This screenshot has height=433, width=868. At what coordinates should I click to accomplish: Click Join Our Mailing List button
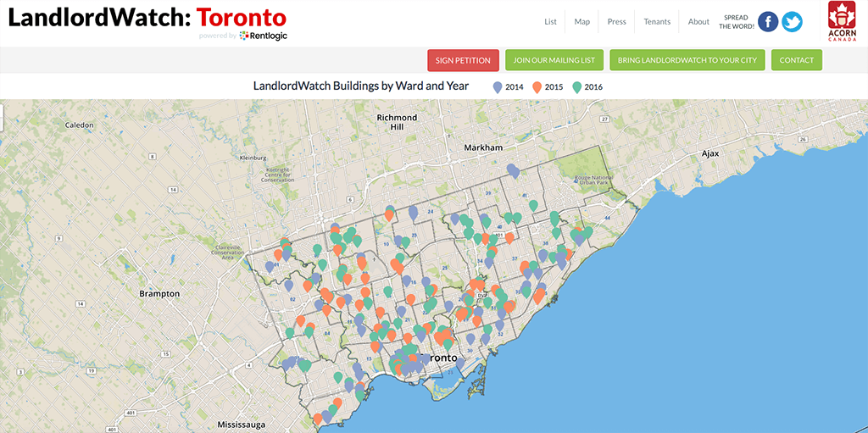click(x=554, y=60)
